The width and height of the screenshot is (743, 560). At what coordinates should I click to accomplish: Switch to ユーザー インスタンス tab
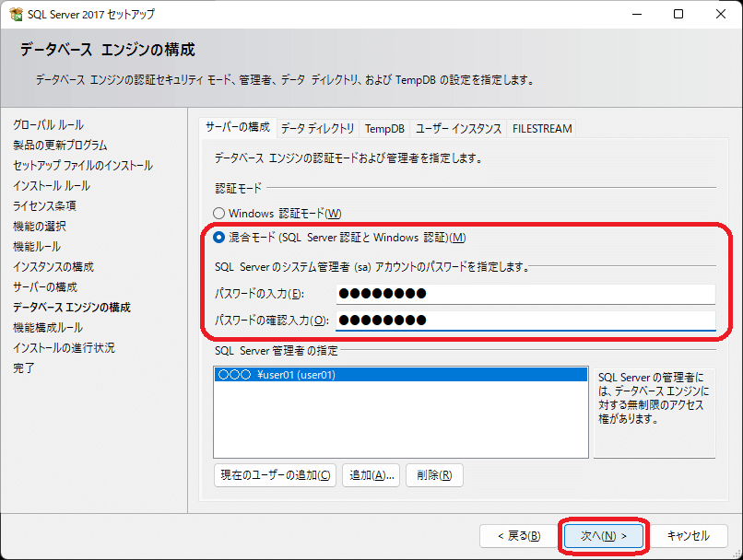[458, 128]
